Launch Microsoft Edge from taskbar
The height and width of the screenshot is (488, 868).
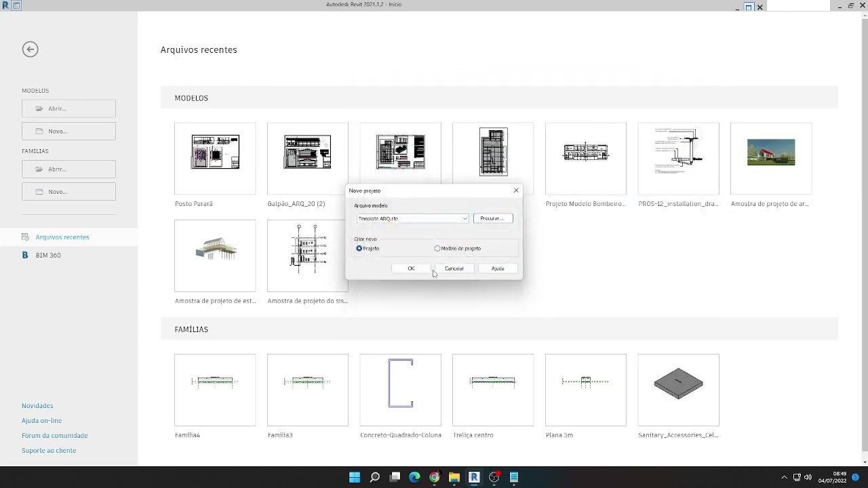pyautogui.click(x=414, y=477)
